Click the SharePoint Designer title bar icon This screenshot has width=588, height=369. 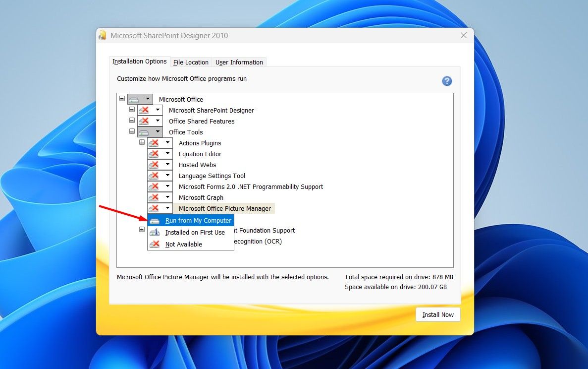click(103, 36)
